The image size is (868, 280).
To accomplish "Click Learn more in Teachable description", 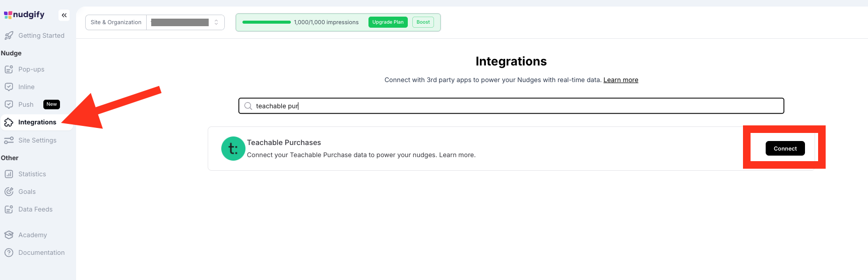I will pos(456,155).
